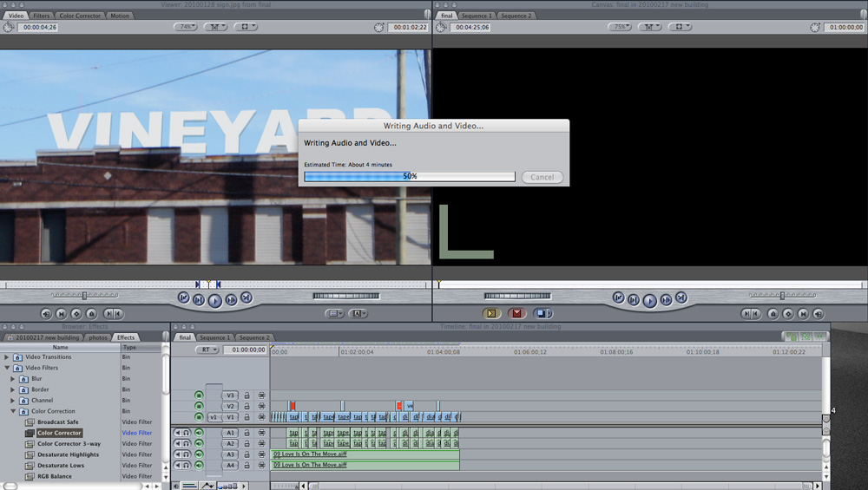This screenshot has width=868, height=490.
Task: Click Mark In/Out button in Viewer
Action: coord(113,314)
